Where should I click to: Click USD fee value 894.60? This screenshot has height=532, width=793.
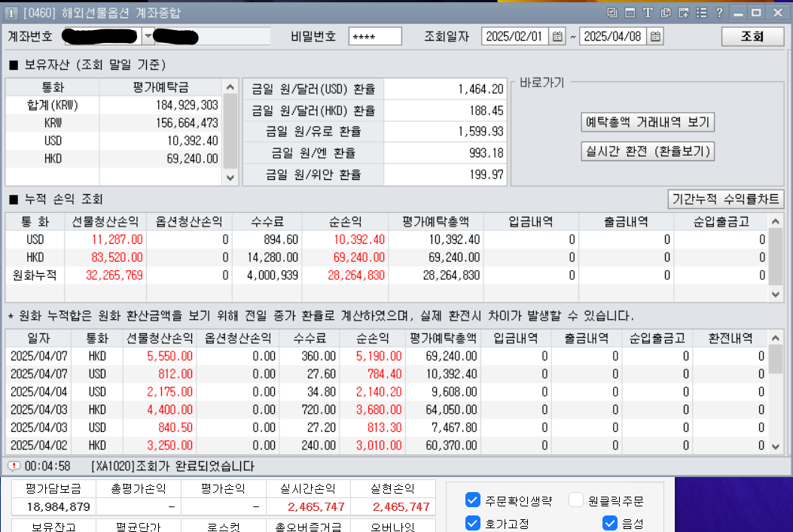281,239
